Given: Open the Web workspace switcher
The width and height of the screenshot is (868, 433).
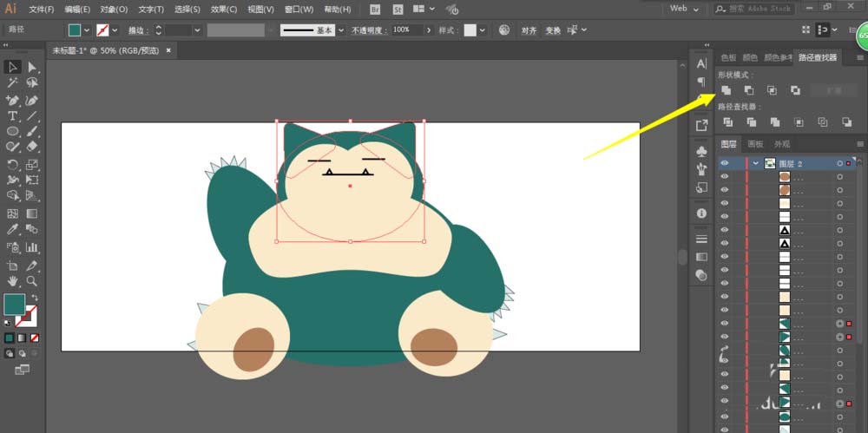Looking at the screenshot, I should 684,9.
